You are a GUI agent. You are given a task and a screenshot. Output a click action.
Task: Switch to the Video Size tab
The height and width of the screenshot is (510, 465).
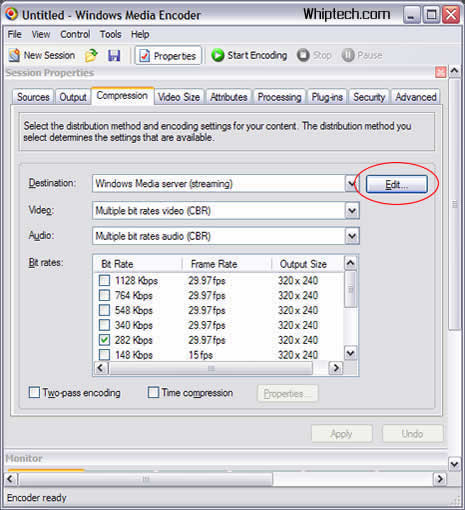coord(179,97)
